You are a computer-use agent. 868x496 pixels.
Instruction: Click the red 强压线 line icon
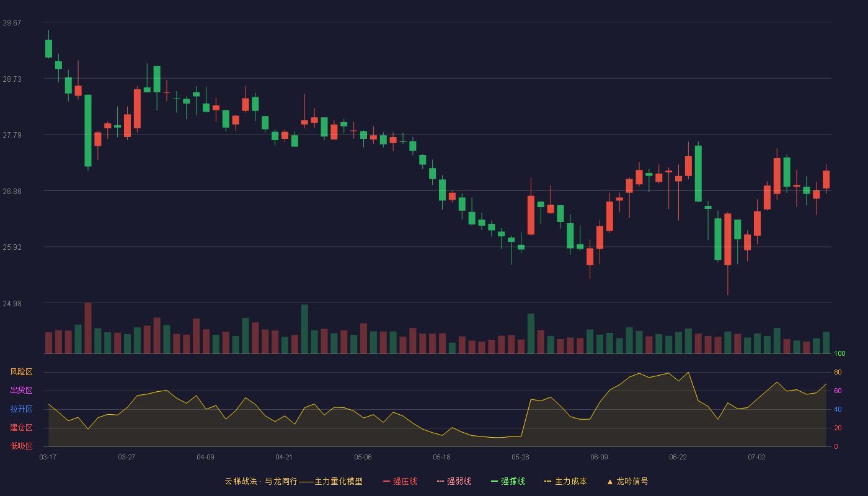pos(386,481)
